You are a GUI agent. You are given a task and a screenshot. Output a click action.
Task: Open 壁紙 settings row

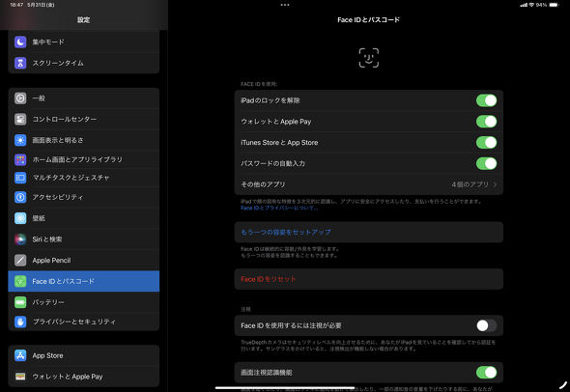coord(84,218)
